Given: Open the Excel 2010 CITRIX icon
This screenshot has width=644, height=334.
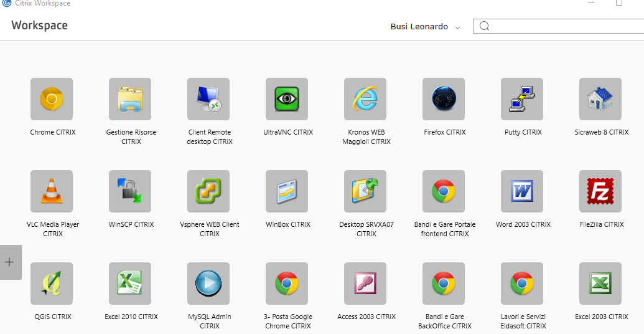Looking at the screenshot, I should coord(130,284).
